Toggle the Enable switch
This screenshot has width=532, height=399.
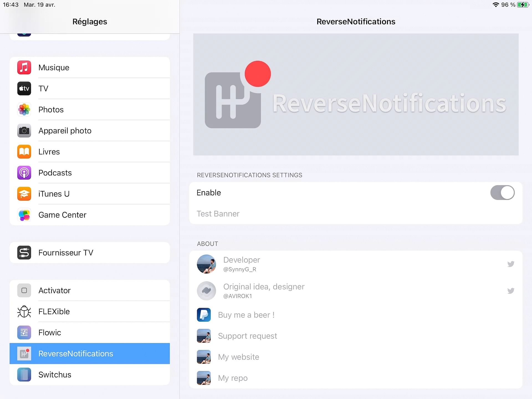click(x=502, y=193)
